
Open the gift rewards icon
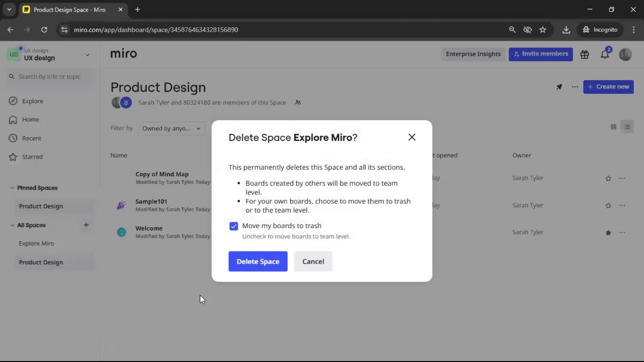tap(585, 54)
